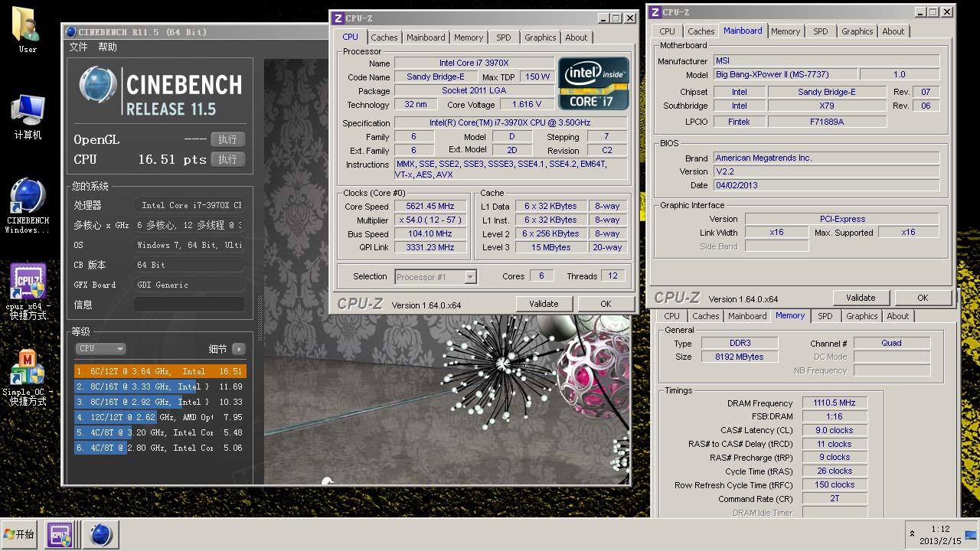Open Mainboard tab in lower Memory window
This screenshot has height=551, width=980.
(747, 316)
